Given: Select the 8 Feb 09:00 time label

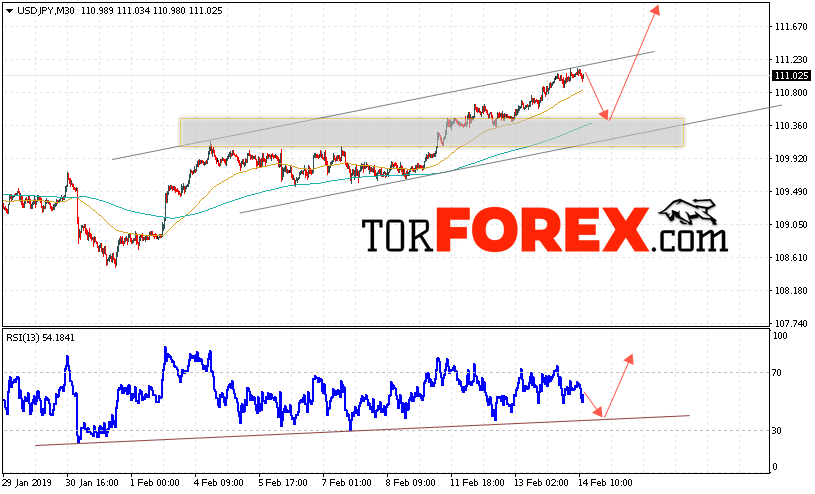Looking at the screenshot, I should coord(411,483).
